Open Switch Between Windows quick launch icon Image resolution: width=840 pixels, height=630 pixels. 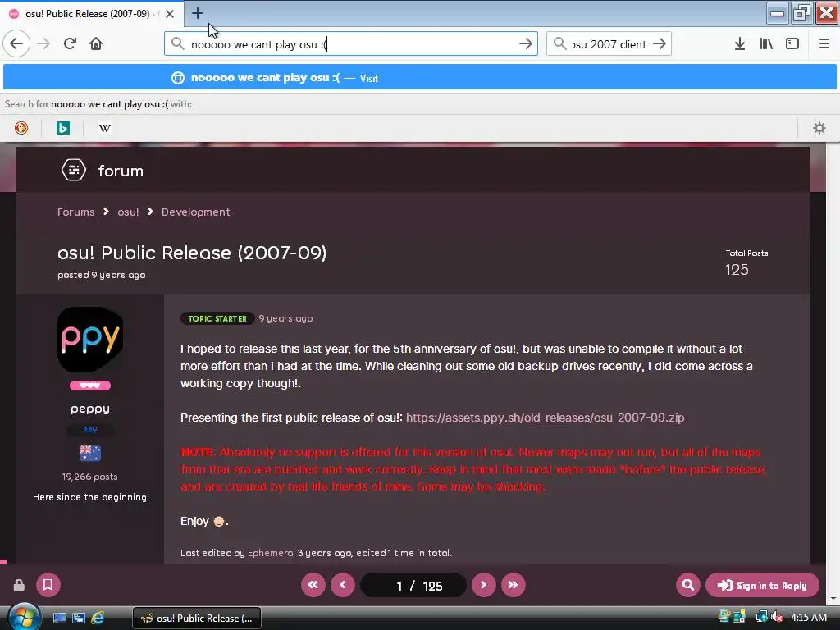pos(79,619)
